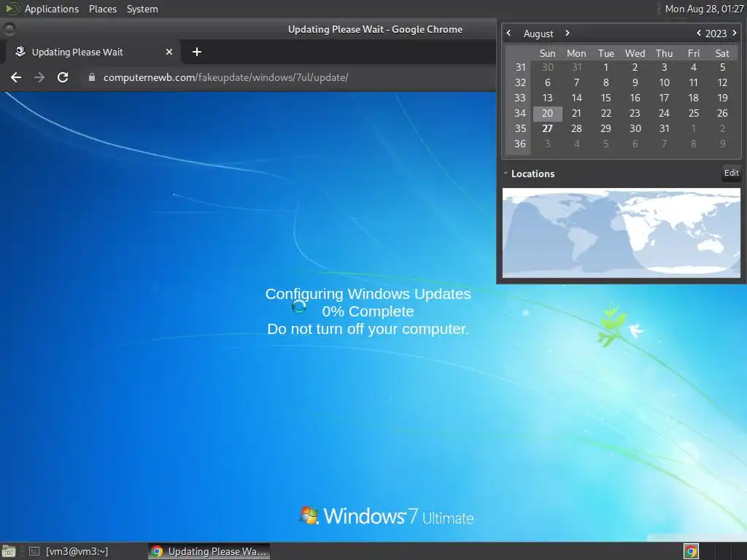Select August 25 in the calendar
747x560 pixels.
[x=694, y=113]
